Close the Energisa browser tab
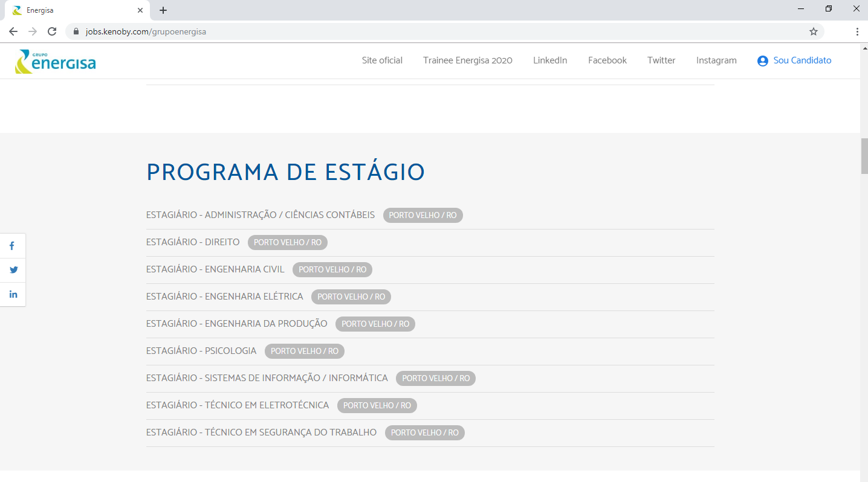Screen dimensions: 868x482 [x=140, y=10]
